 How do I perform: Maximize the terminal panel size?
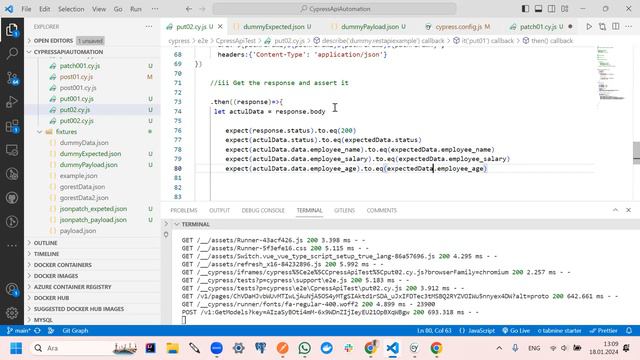pyautogui.click(x=615, y=210)
